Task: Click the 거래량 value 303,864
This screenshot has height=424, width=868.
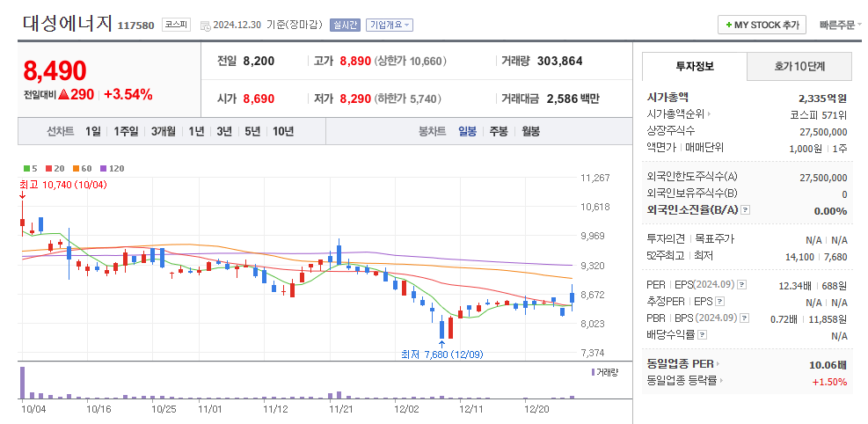Action: (559, 62)
